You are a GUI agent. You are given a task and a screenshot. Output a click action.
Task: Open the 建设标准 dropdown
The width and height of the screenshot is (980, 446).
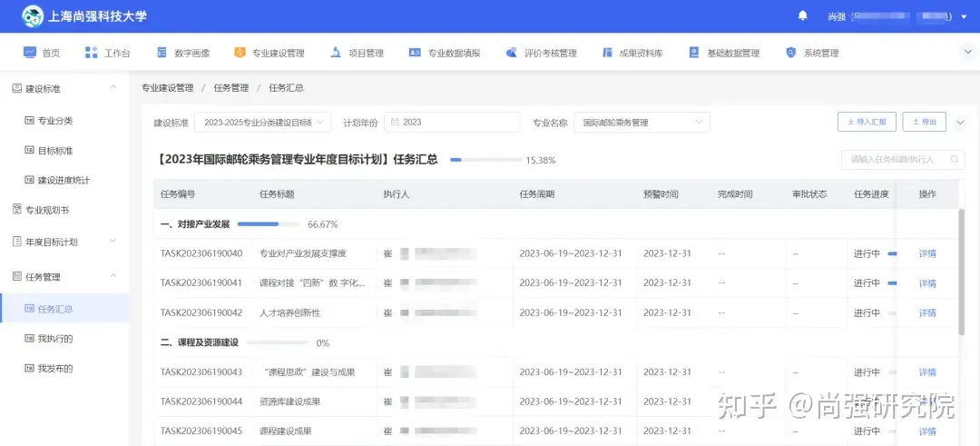pyautogui.click(x=262, y=122)
